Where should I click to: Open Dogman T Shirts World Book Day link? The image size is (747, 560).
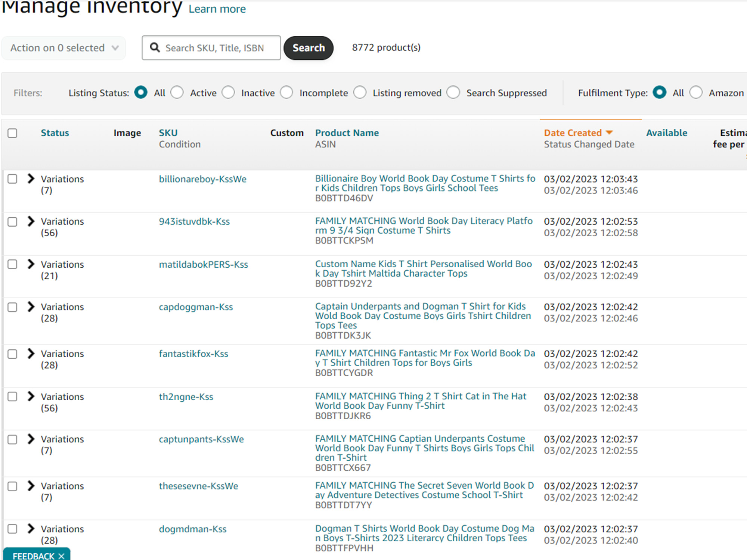[425, 533]
